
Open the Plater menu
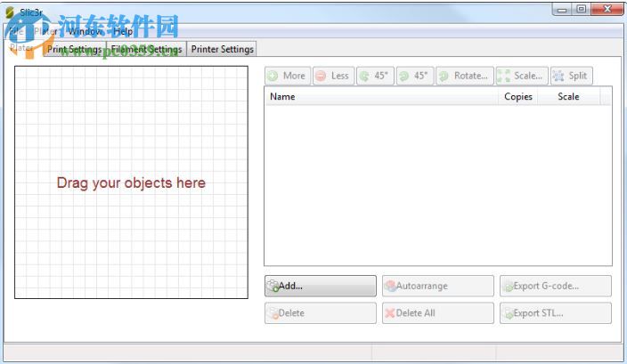point(45,31)
